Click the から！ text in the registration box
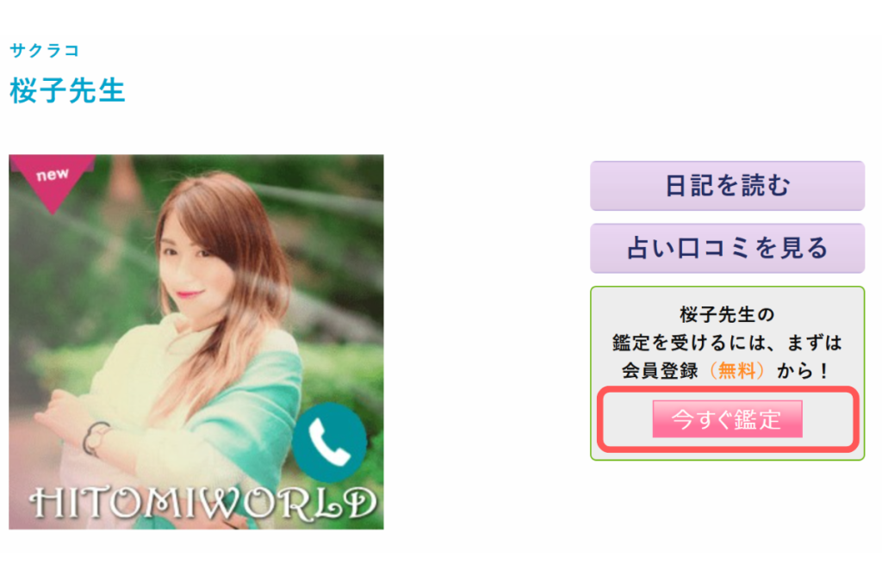The width and height of the screenshot is (882, 588). pyautogui.click(x=802, y=371)
